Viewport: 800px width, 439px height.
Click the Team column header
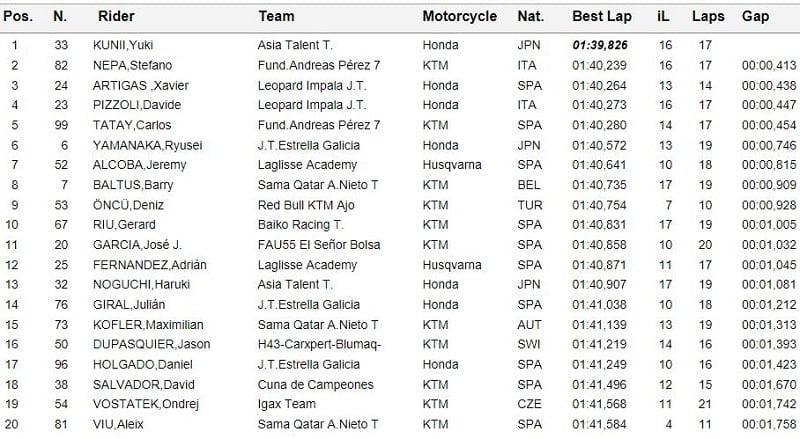click(276, 17)
